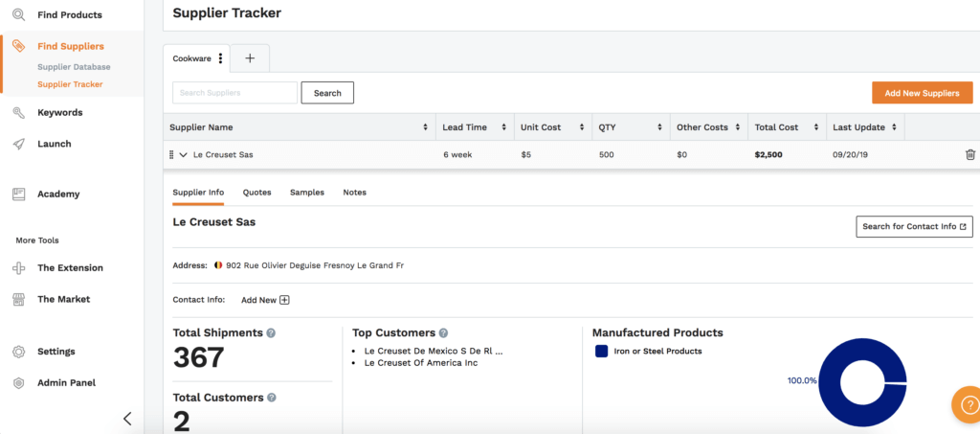Click Add New Suppliers button
Screen dimensions: 980x434
[922, 93]
